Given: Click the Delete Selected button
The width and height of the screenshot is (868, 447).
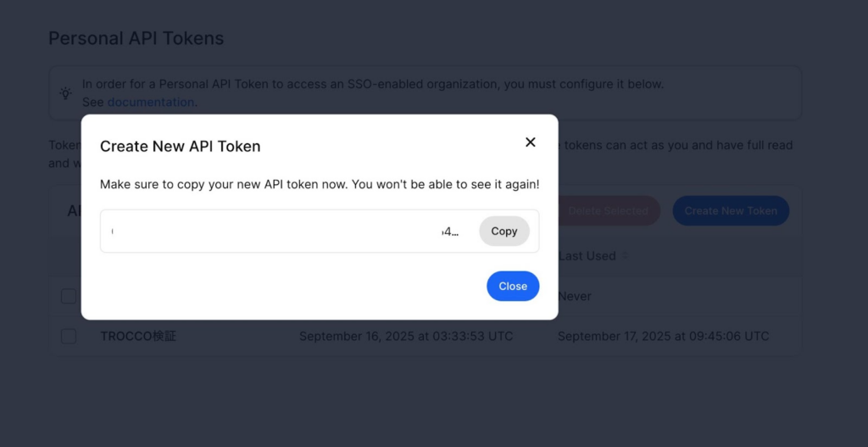Looking at the screenshot, I should pyautogui.click(x=608, y=210).
